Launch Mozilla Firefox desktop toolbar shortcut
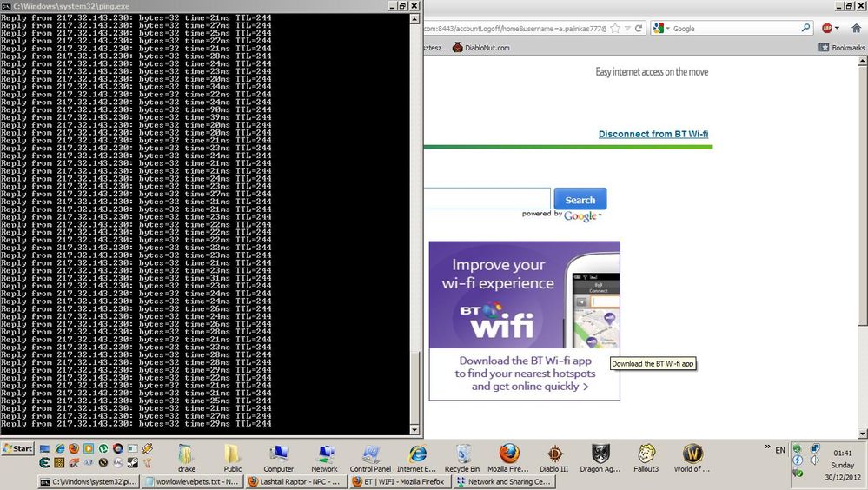 508,458
